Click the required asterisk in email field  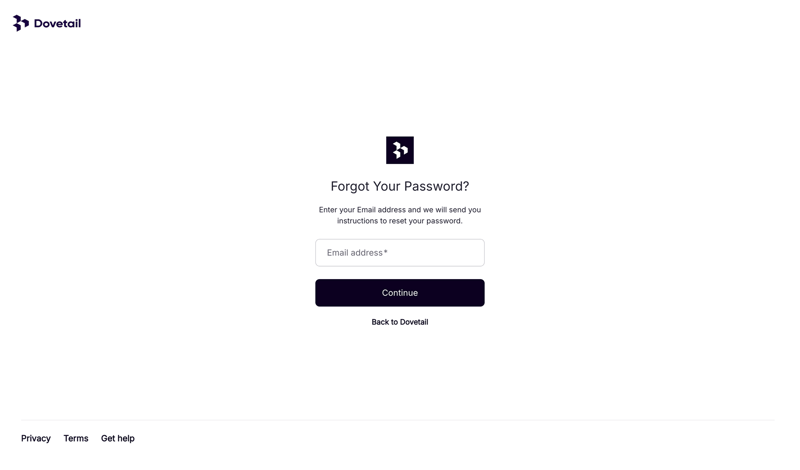pos(386,252)
